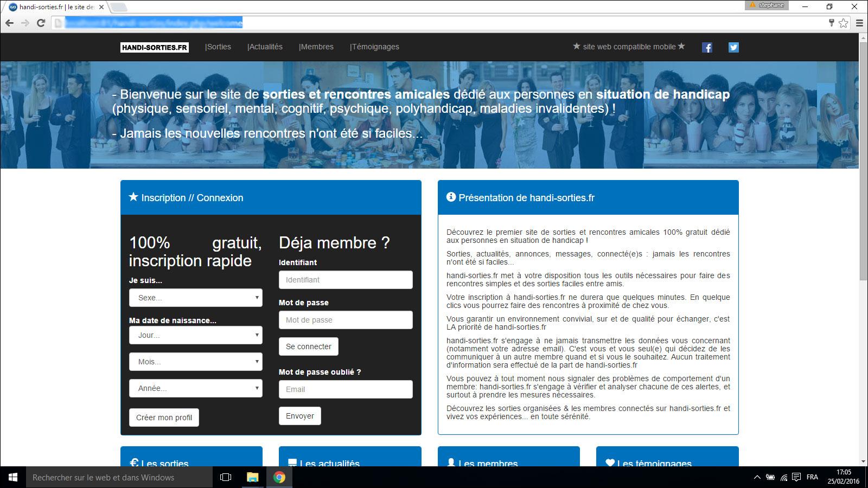The image size is (868, 488).
Task: Open the Mois month dropdown
Action: coord(195,362)
